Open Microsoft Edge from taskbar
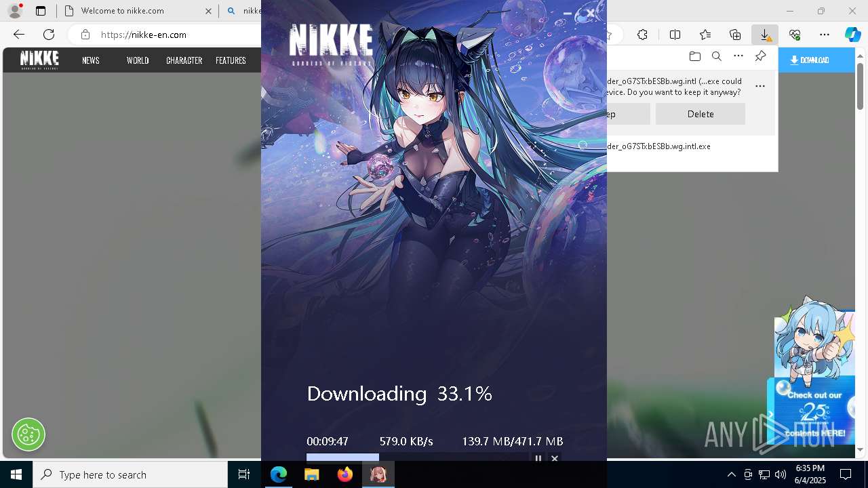This screenshot has height=488, width=868. click(x=279, y=474)
